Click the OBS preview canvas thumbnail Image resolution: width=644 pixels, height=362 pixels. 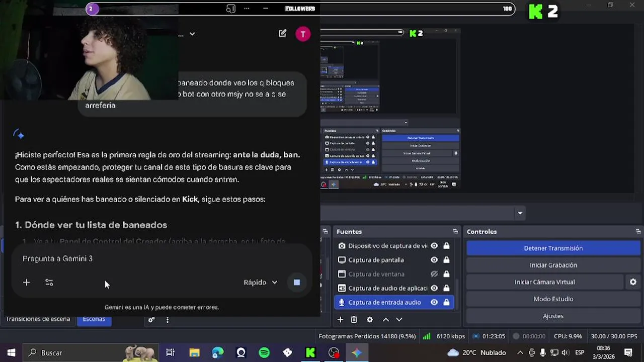390,108
